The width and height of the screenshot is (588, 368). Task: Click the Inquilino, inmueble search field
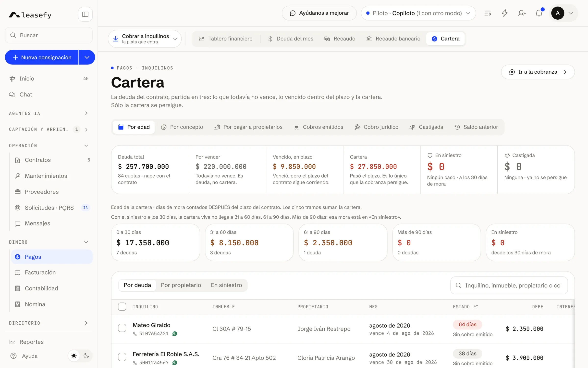point(509,286)
